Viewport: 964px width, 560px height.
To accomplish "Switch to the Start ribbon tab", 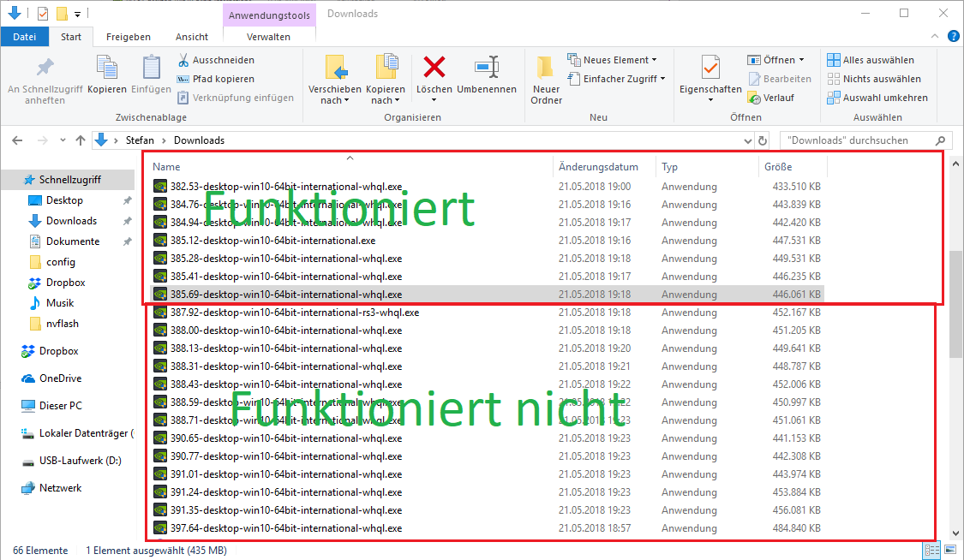I will pyautogui.click(x=71, y=37).
